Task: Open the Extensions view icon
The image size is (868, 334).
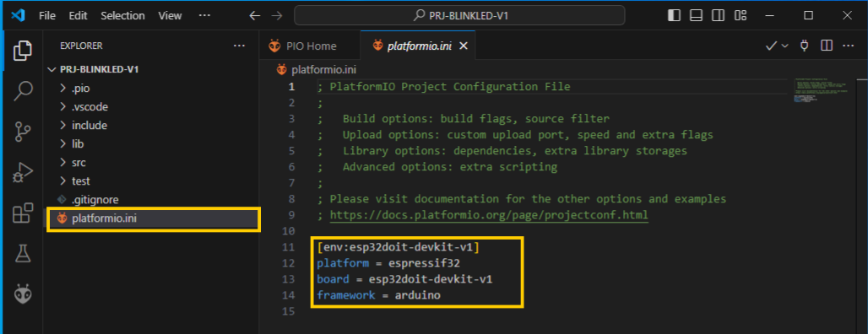Action: pyautogui.click(x=23, y=213)
